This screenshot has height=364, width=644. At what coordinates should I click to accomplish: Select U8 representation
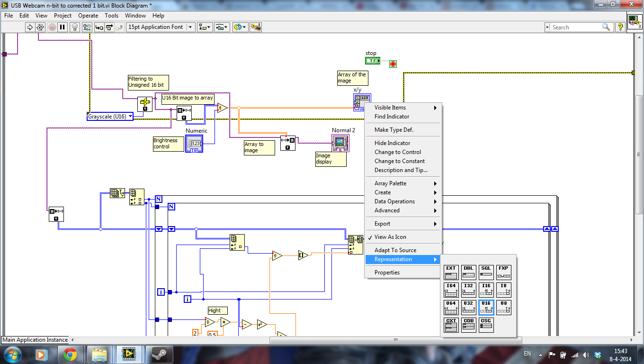[503, 308]
